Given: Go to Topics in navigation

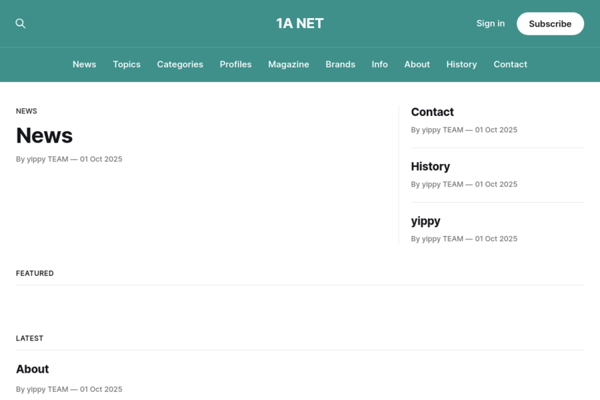Looking at the screenshot, I should click(x=127, y=64).
